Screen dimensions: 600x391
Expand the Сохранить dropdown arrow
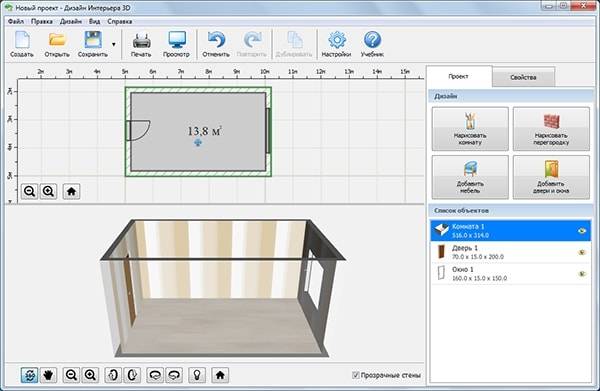coord(114,44)
